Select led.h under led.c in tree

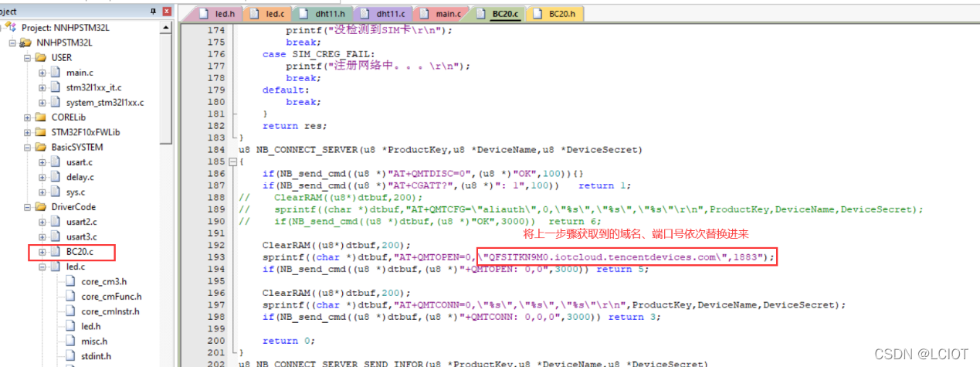pyautogui.click(x=90, y=326)
